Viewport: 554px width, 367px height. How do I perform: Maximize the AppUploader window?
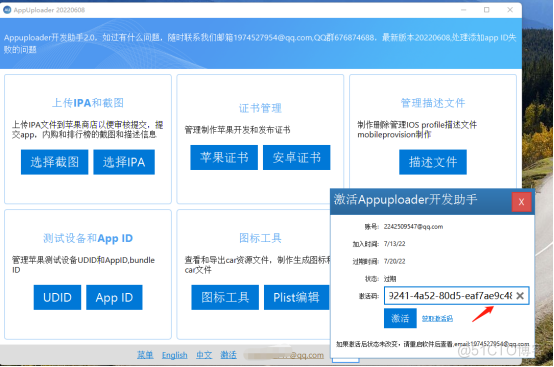click(x=487, y=10)
